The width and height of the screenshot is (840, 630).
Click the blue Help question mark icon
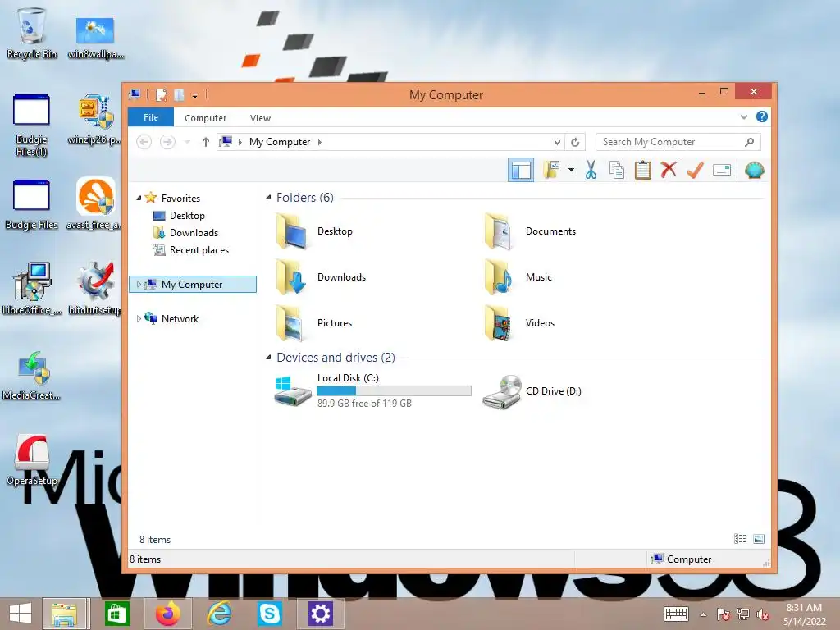click(762, 116)
